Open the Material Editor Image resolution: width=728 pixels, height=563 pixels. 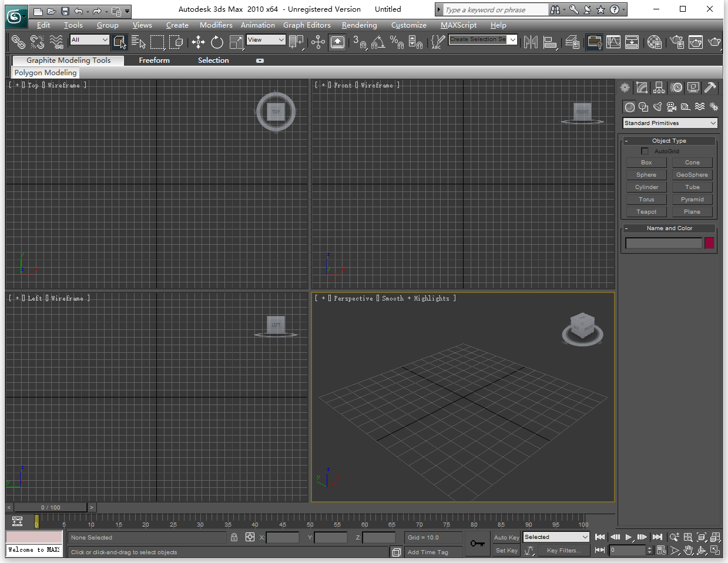coord(654,42)
